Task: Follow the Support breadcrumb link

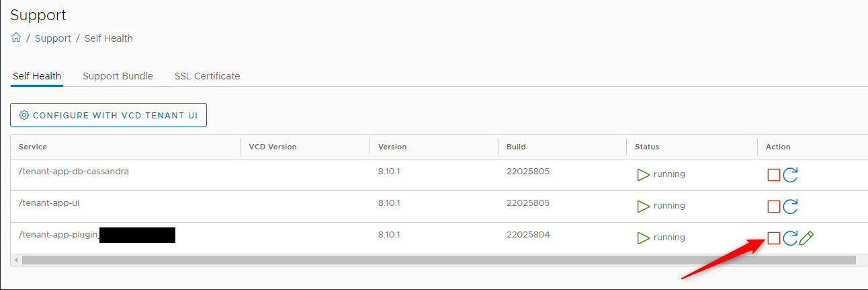Action: pyautogui.click(x=53, y=38)
